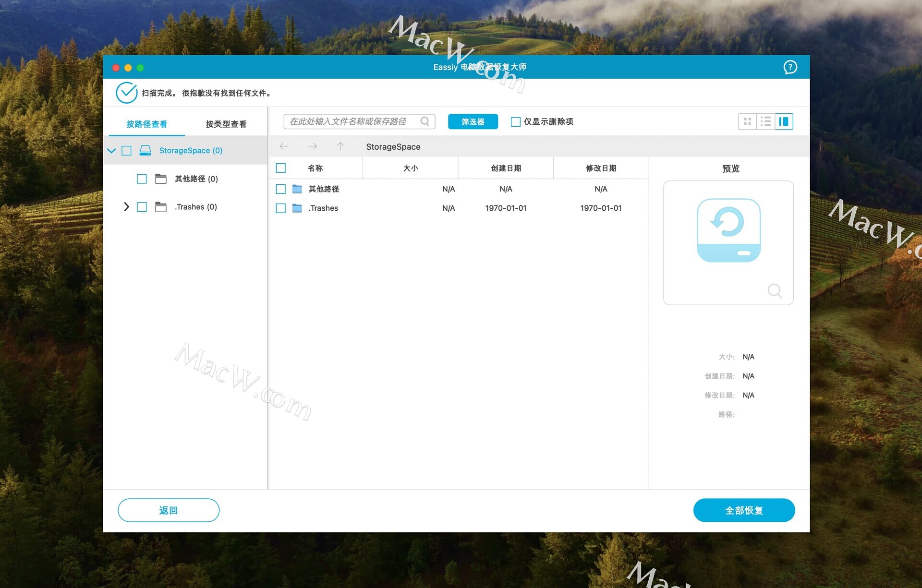922x588 pixels.
Task: Tick the 其他路径 (0) sidebar checkbox
Action: click(x=142, y=179)
